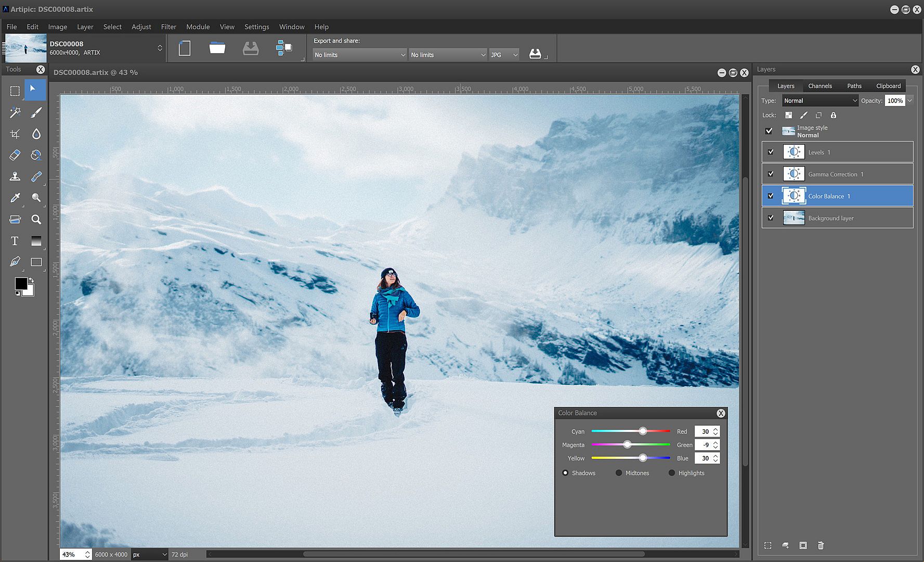Screen dimensions: 924x562
Task: Activate the Clone Stamp tool
Action: coord(15,177)
